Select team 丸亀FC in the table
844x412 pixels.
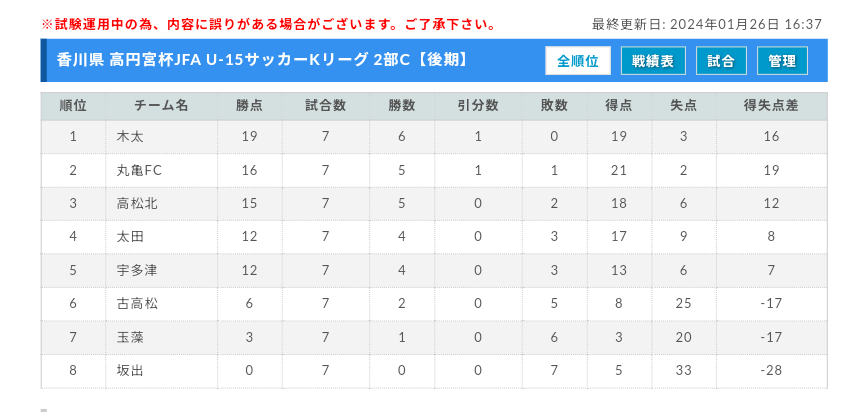[139, 170]
